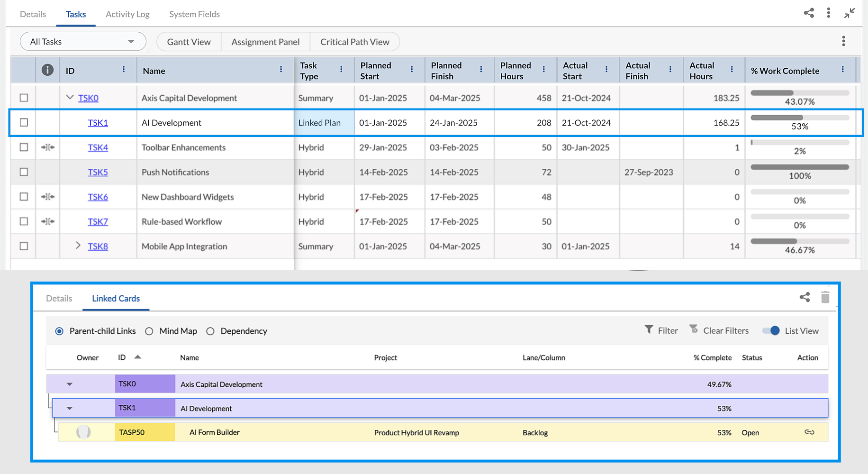The width and height of the screenshot is (868, 474).
Task: Open the vertical ellipsis menu beside share
Action: tap(828, 13)
